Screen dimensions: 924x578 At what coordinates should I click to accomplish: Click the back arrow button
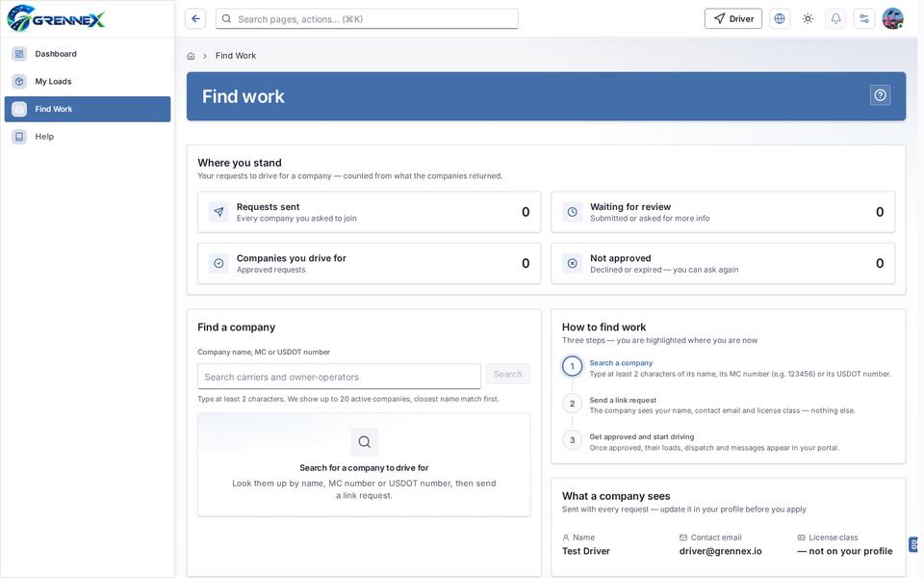(195, 19)
